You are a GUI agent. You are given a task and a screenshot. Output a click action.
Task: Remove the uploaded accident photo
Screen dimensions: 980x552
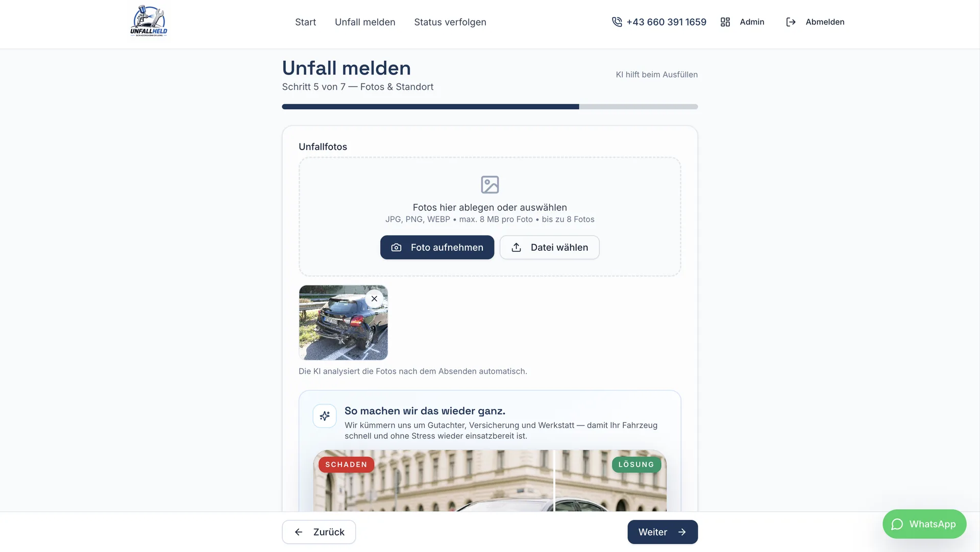pyautogui.click(x=374, y=299)
